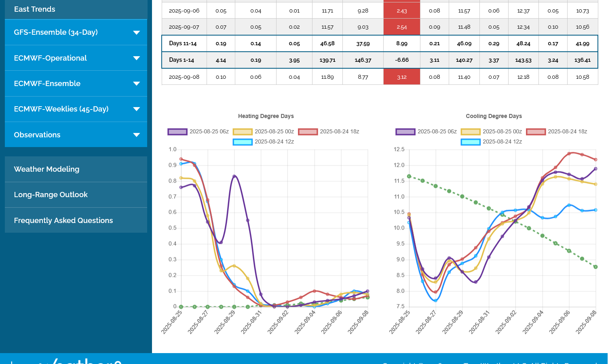Open the Weather Modeling page

coord(46,169)
